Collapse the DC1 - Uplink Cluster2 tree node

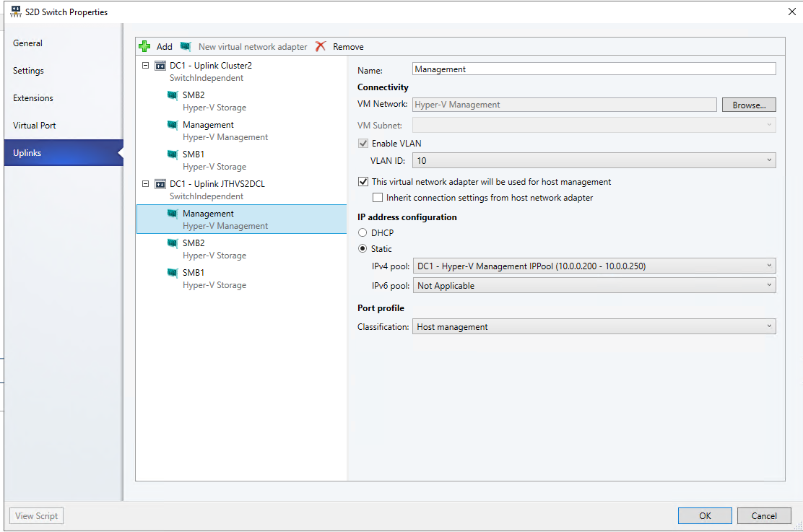(144, 65)
